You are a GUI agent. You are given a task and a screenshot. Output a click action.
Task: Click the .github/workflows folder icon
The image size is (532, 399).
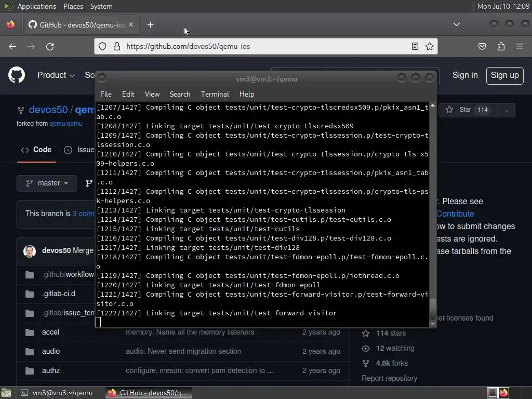30,274
